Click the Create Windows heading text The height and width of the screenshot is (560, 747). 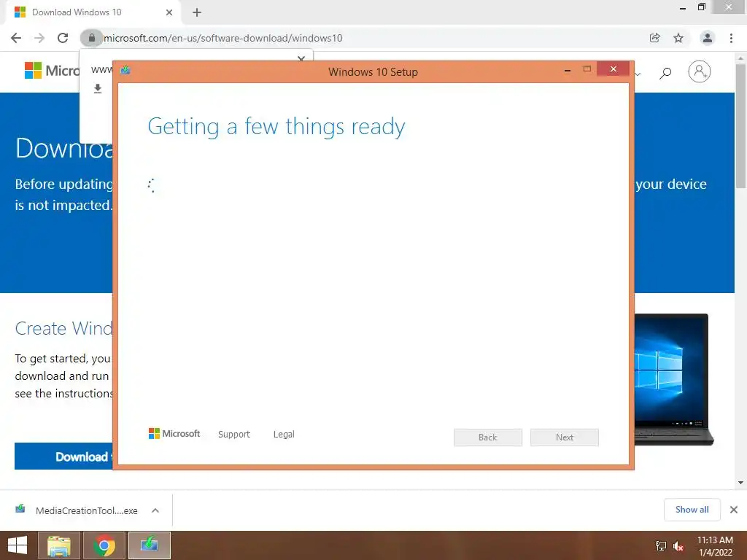coord(64,328)
